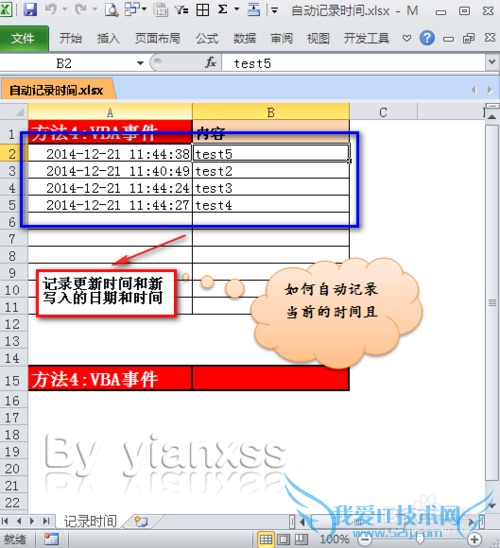Viewport: 500px width, 548px height.
Task: Open print preview from the quick access toolbar
Action: [x=111, y=10]
